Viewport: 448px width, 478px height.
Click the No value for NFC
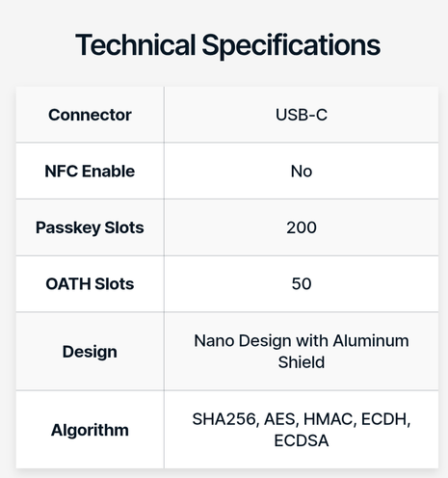pos(302,171)
